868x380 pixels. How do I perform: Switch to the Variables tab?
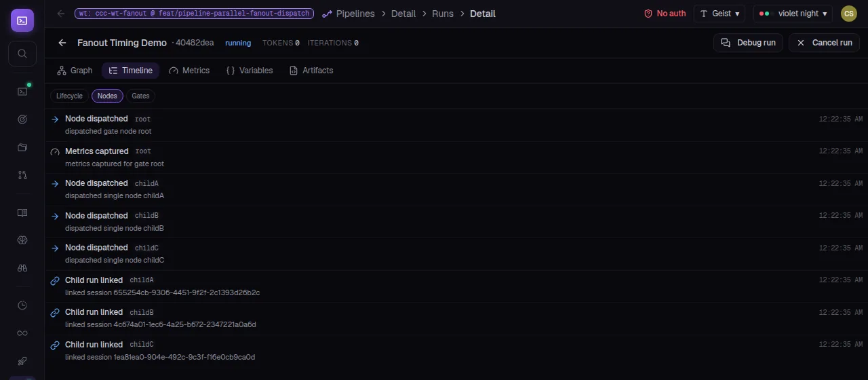tap(249, 71)
